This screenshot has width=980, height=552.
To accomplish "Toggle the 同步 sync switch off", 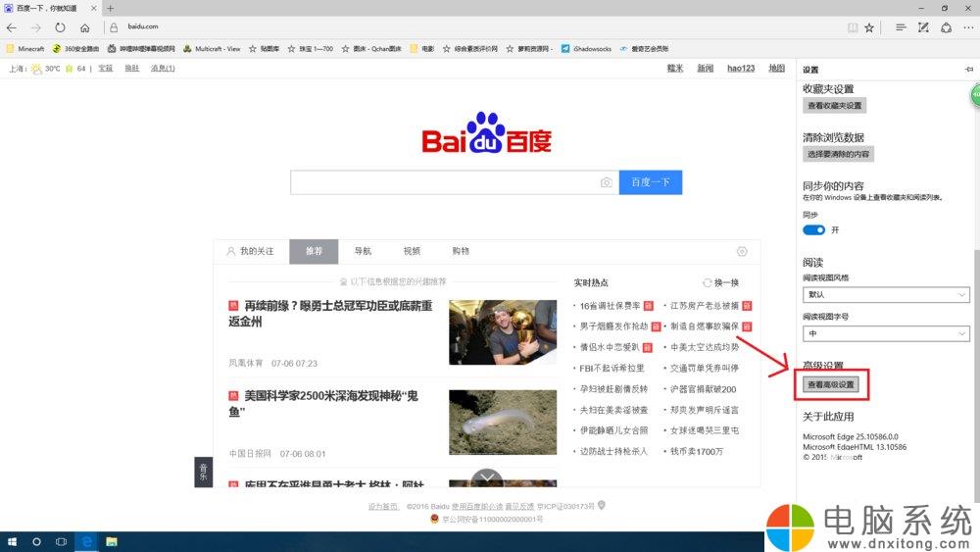I will (813, 230).
